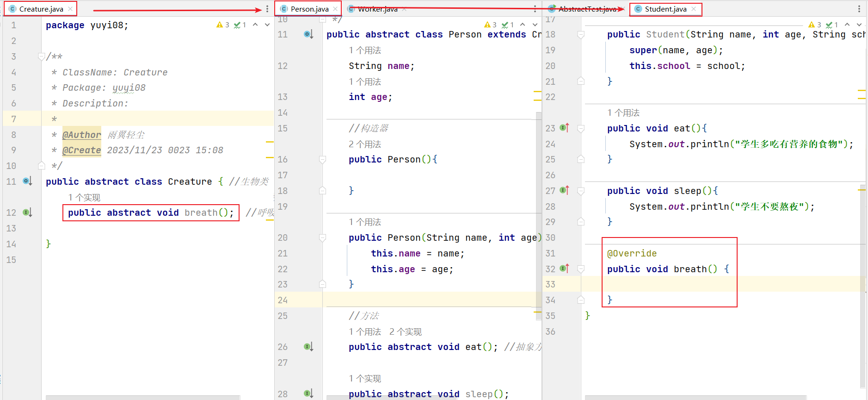Place the cursor on 'package yuyi08;' in Creature.java
The height and width of the screenshot is (400, 868).
pyautogui.click(x=87, y=25)
